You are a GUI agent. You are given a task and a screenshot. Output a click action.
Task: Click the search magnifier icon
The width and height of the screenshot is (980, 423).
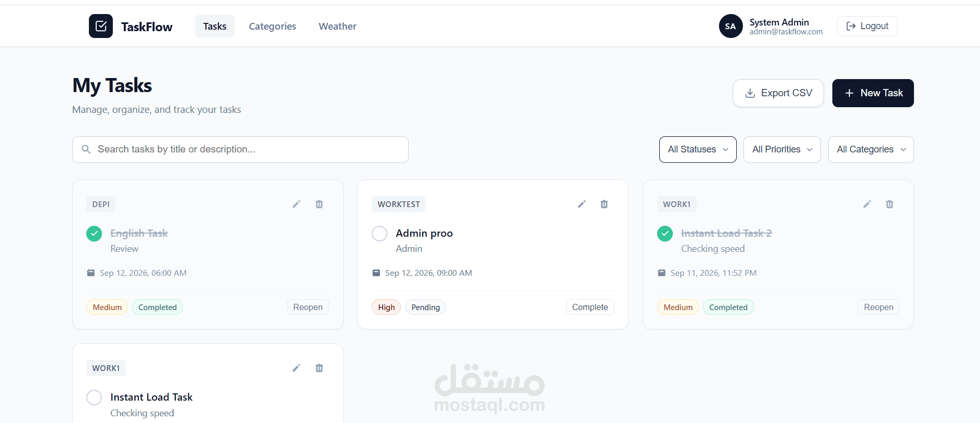click(86, 149)
